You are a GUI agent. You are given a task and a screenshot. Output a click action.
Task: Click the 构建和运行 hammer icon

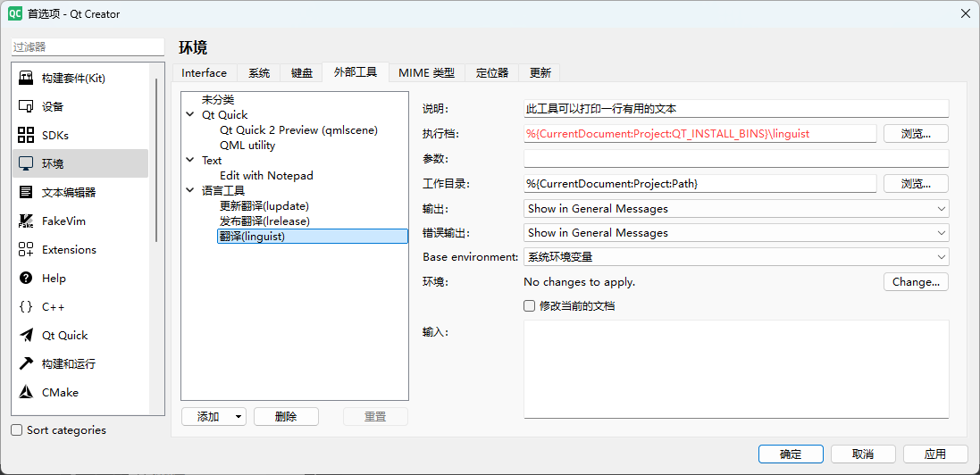[x=26, y=363]
